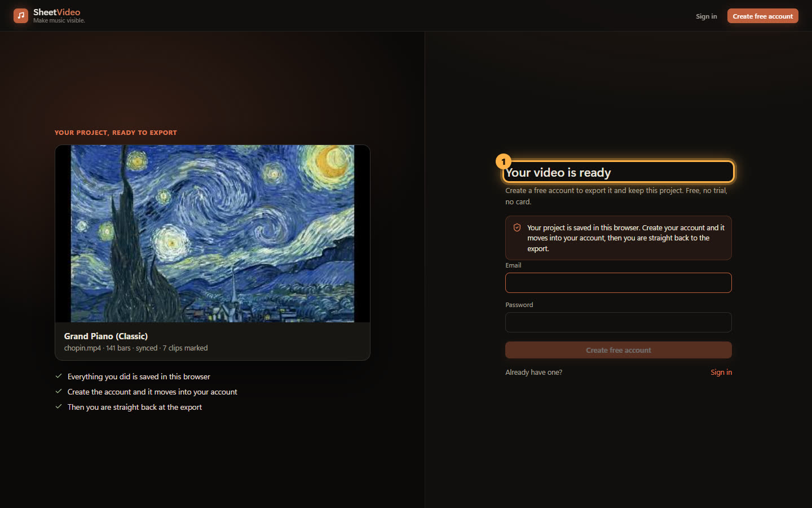Open Sign in from the top header
The width and height of the screenshot is (812, 508).
(706, 16)
